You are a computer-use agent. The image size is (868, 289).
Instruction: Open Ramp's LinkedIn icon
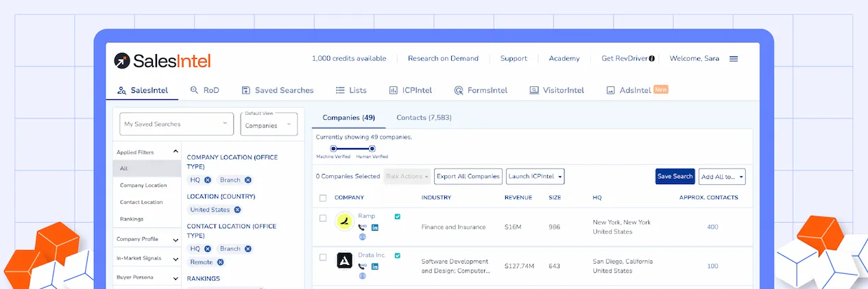(x=375, y=227)
